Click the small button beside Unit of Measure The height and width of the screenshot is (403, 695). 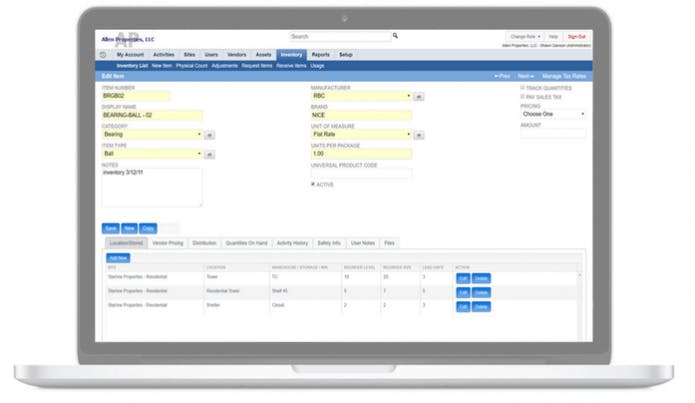click(x=418, y=135)
